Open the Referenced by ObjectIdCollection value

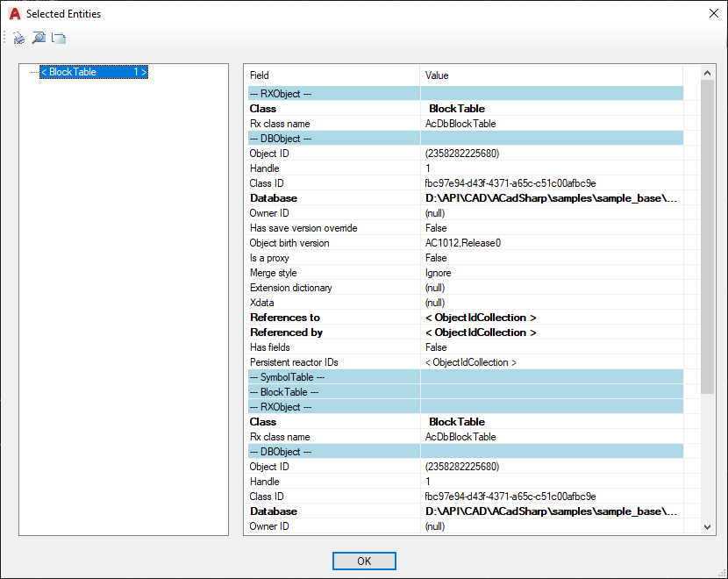(x=481, y=332)
